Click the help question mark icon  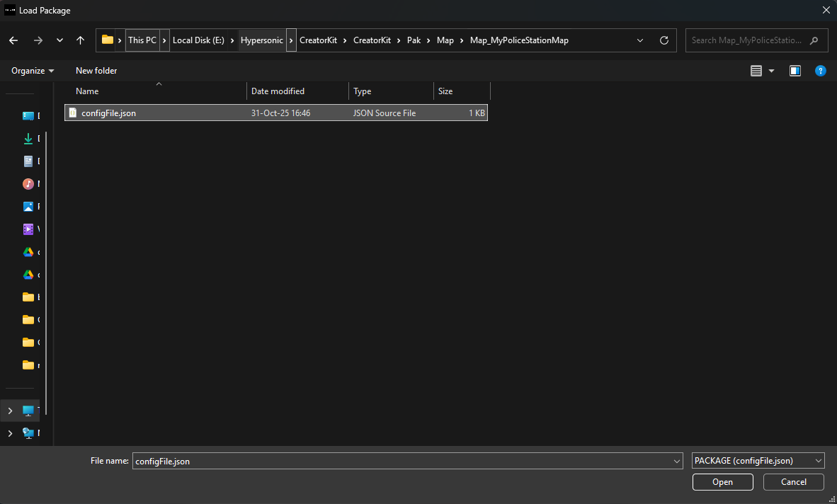click(x=820, y=71)
